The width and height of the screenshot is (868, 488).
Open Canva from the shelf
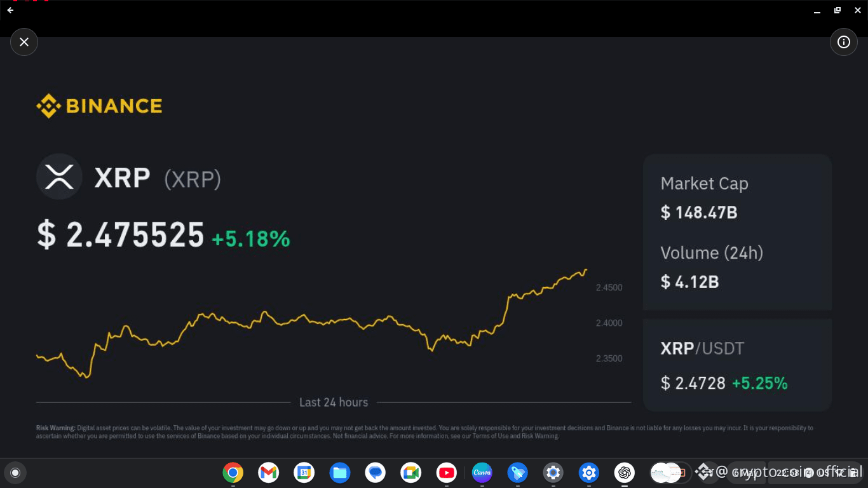[482, 473]
